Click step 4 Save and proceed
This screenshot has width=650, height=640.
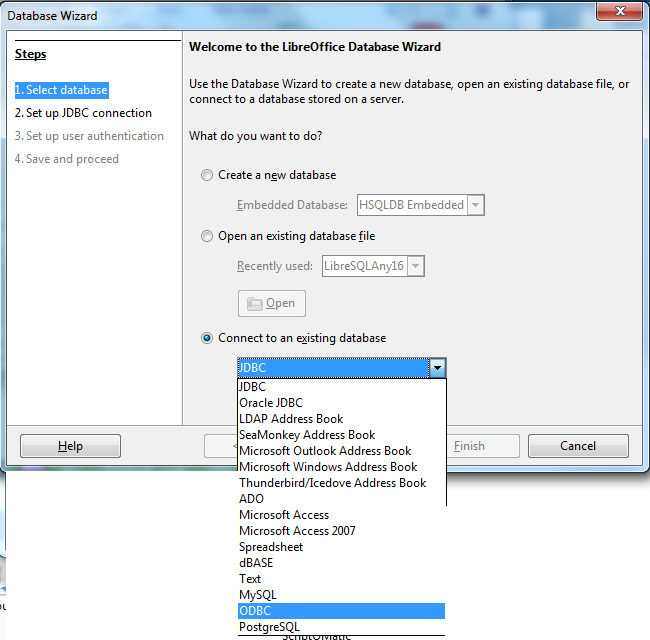click(x=67, y=159)
